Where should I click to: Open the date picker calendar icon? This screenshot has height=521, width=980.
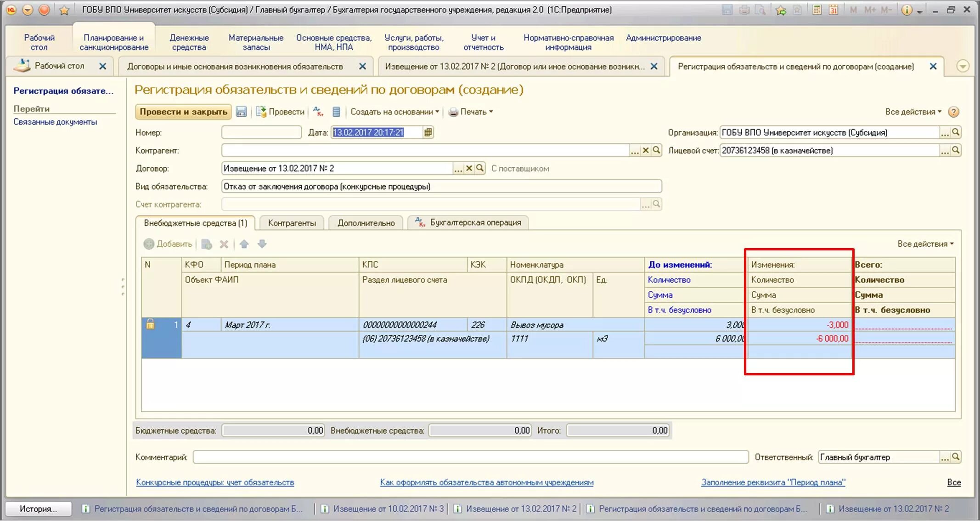[x=428, y=132]
